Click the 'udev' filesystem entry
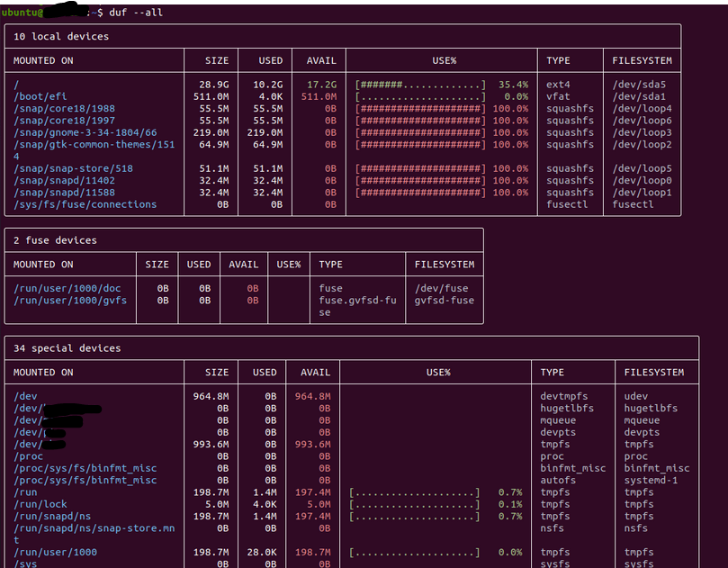Image resolution: width=728 pixels, height=568 pixels. (636, 396)
